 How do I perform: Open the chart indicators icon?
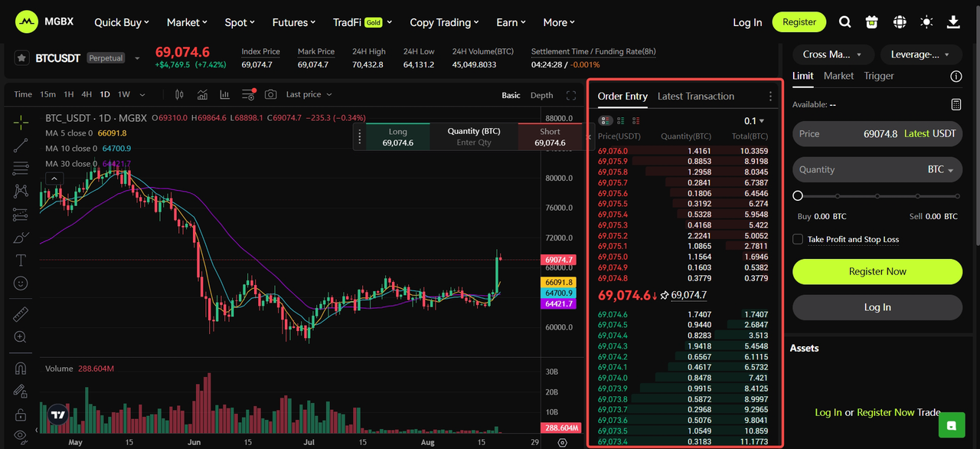202,94
